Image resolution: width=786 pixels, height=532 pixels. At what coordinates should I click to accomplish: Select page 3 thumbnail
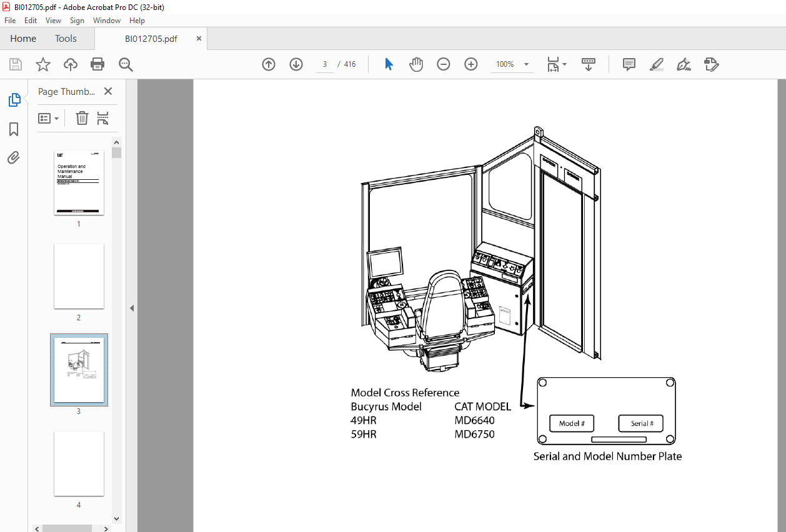[x=79, y=370]
